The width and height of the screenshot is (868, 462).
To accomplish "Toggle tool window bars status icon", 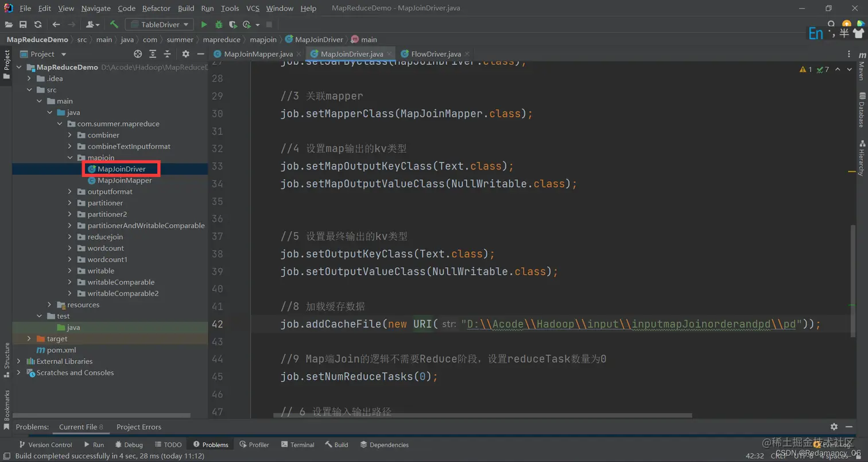I will pos(6,456).
